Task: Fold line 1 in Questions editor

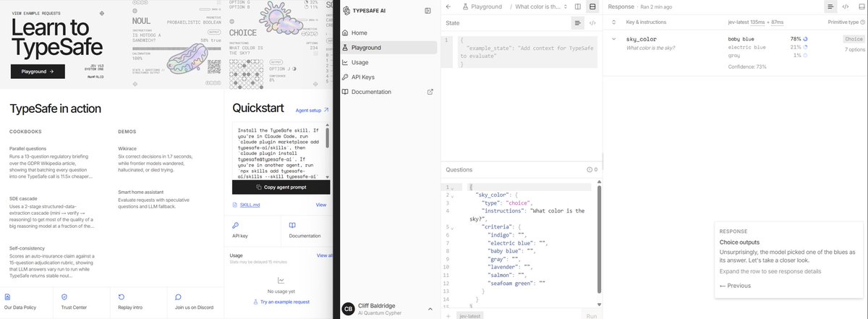Action: click(453, 188)
